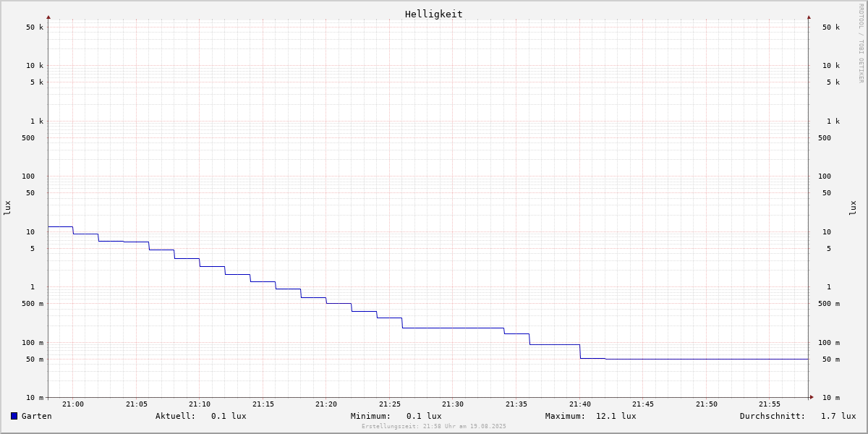Screen dimensions: 868x434
Task: Click the "50 k" label on left axis
Action: 35,27
